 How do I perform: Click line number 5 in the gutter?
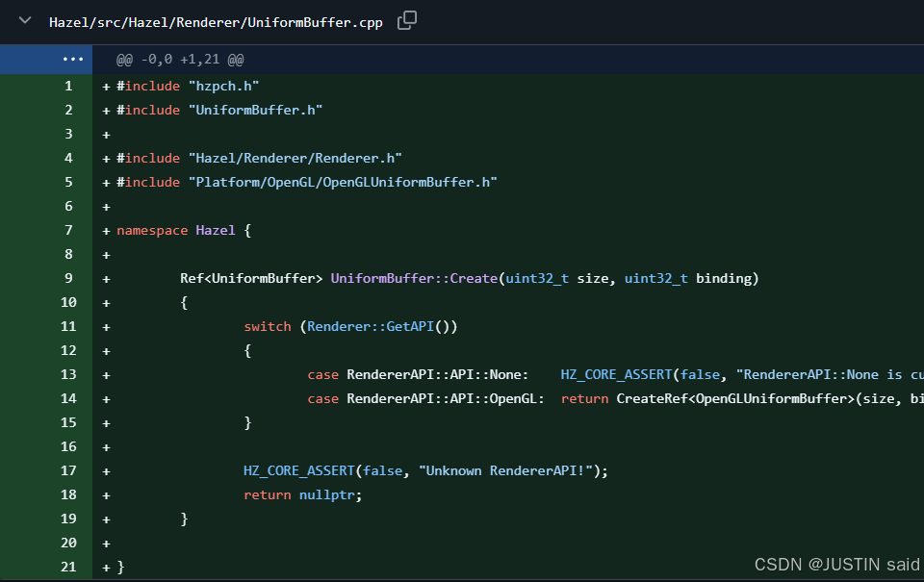[x=68, y=182]
